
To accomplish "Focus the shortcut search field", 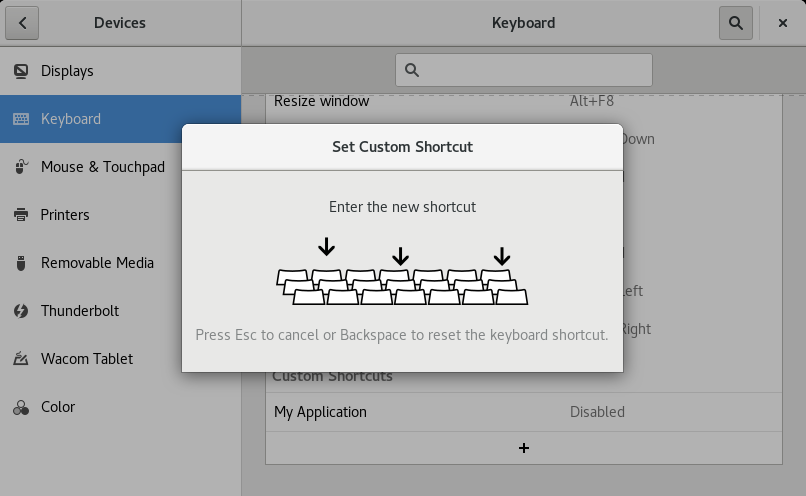I will [524, 70].
